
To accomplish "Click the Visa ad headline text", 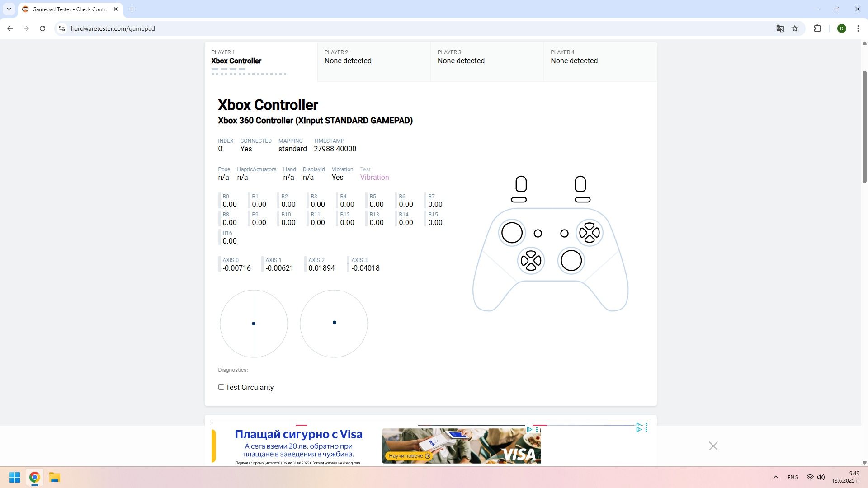I will (x=298, y=435).
